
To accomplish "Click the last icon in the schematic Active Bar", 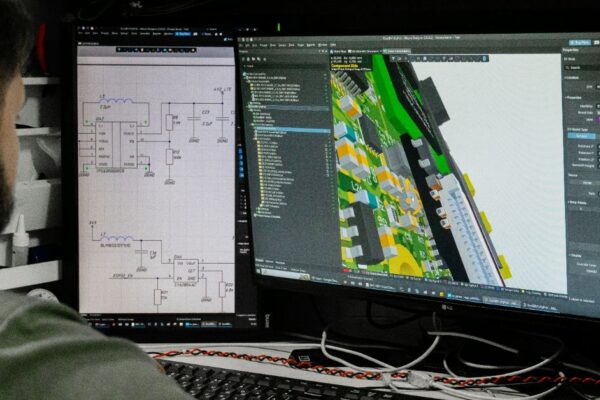I will 193,50.
